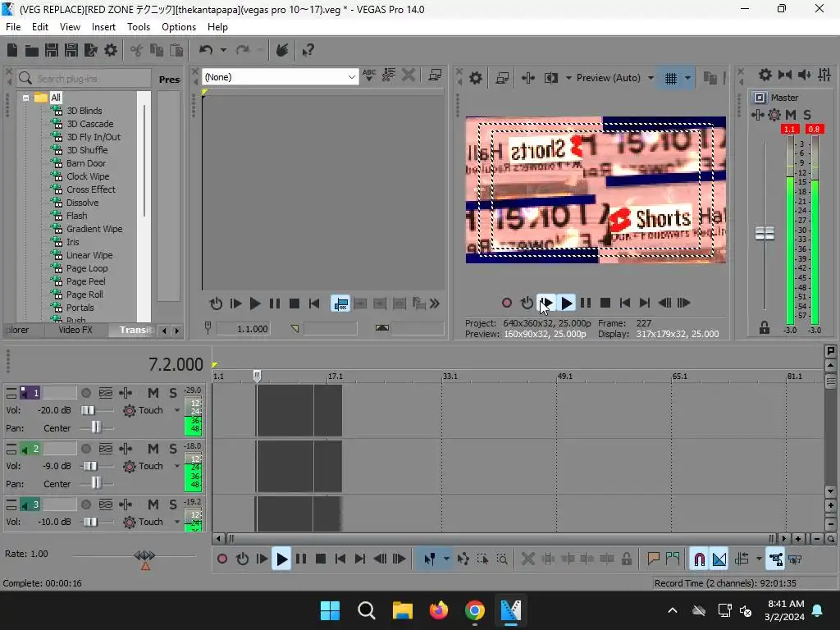
Task: Click the Master FX icon
Action: tap(757, 115)
